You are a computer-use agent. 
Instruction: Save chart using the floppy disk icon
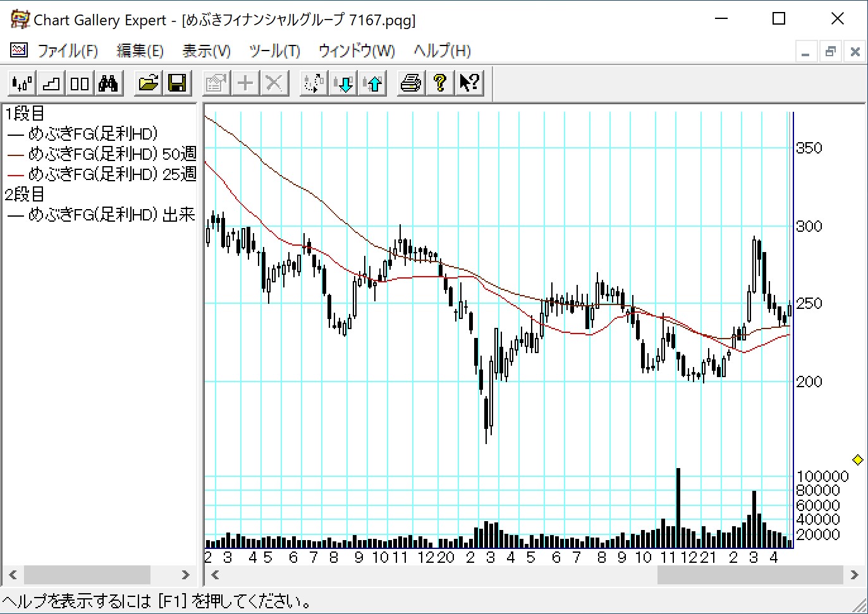(178, 83)
